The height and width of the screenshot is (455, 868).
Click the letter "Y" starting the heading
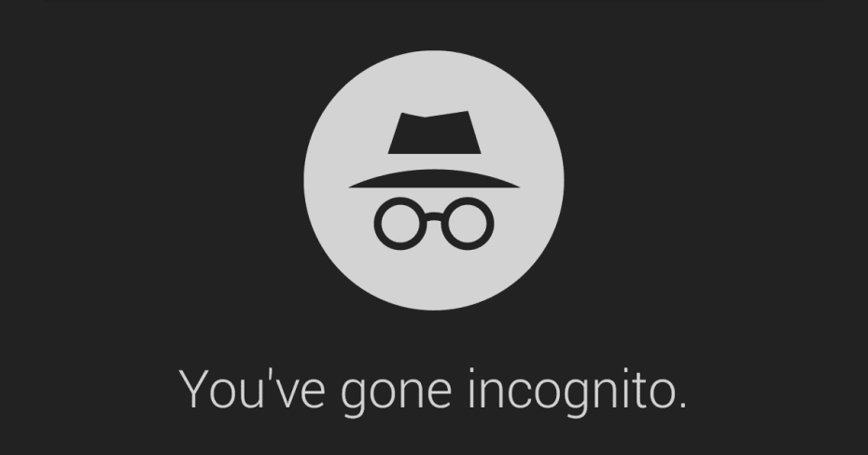coord(196,390)
